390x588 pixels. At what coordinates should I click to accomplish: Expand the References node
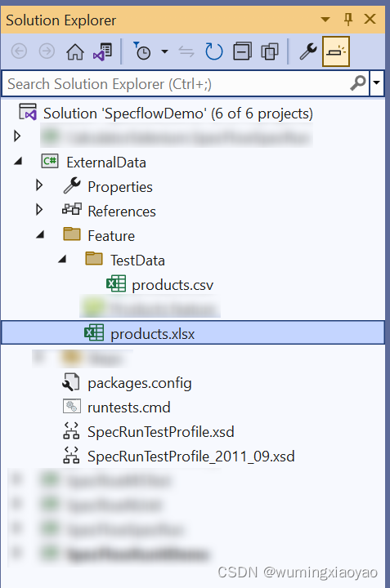(x=39, y=210)
